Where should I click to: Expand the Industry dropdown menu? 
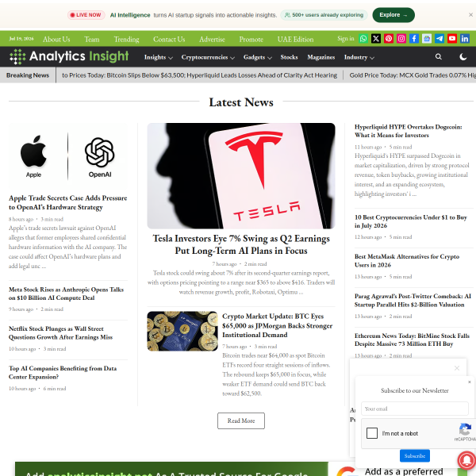(x=359, y=57)
